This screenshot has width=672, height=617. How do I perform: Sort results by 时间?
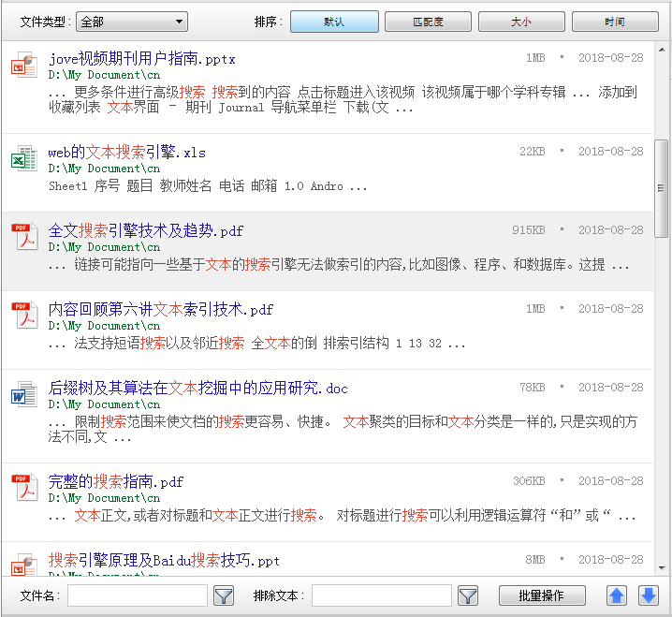[x=615, y=22]
